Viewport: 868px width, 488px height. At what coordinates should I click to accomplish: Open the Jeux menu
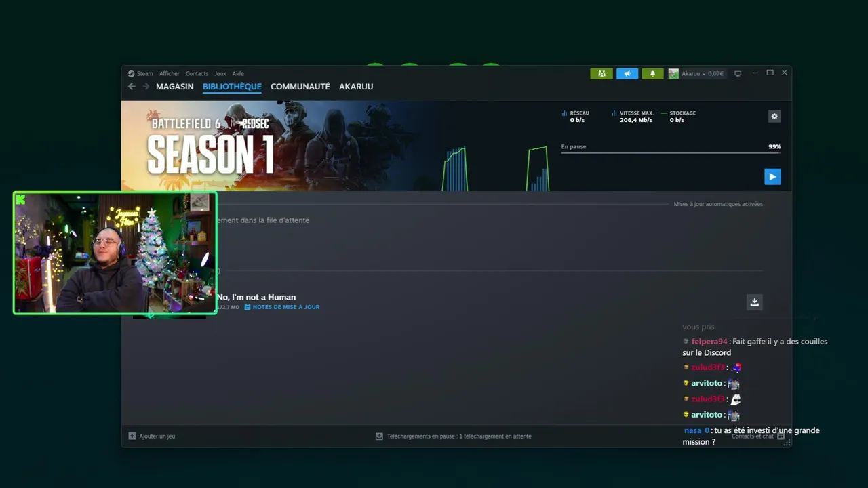click(x=220, y=73)
